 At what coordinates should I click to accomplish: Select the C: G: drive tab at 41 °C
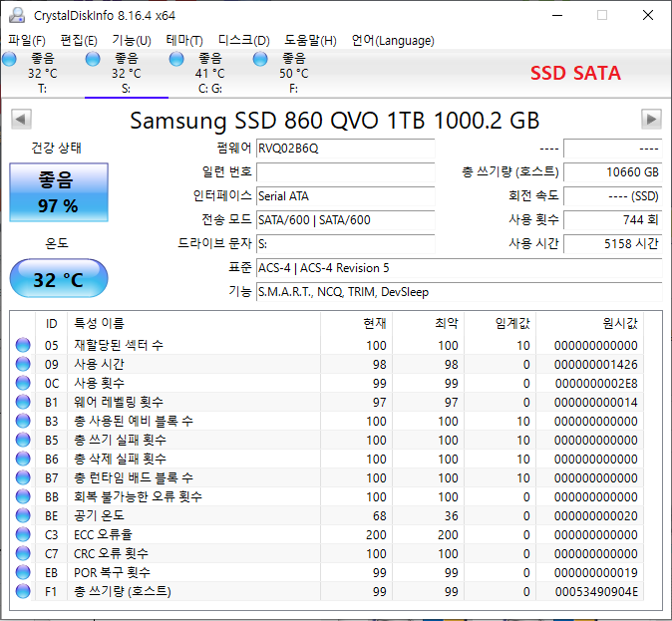click(210, 74)
